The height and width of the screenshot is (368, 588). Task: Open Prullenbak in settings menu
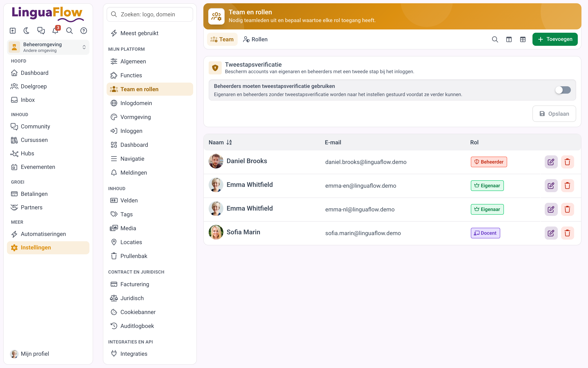coord(150,256)
